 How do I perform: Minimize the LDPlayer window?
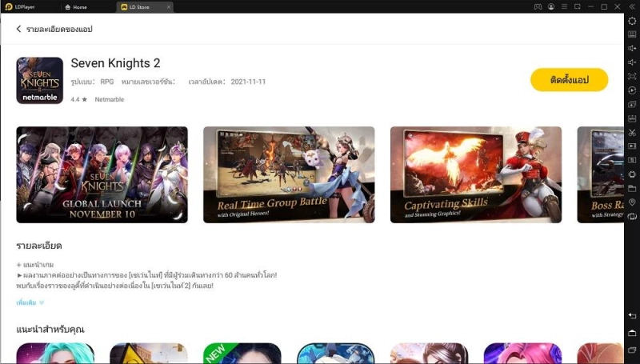[590, 6]
